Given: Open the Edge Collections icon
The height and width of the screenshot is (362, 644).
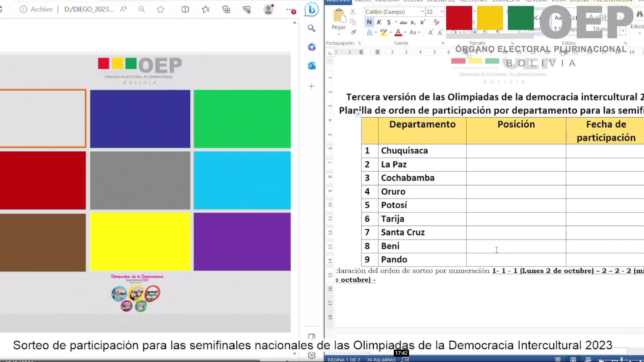Looking at the screenshot, I should click(x=226, y=9).
